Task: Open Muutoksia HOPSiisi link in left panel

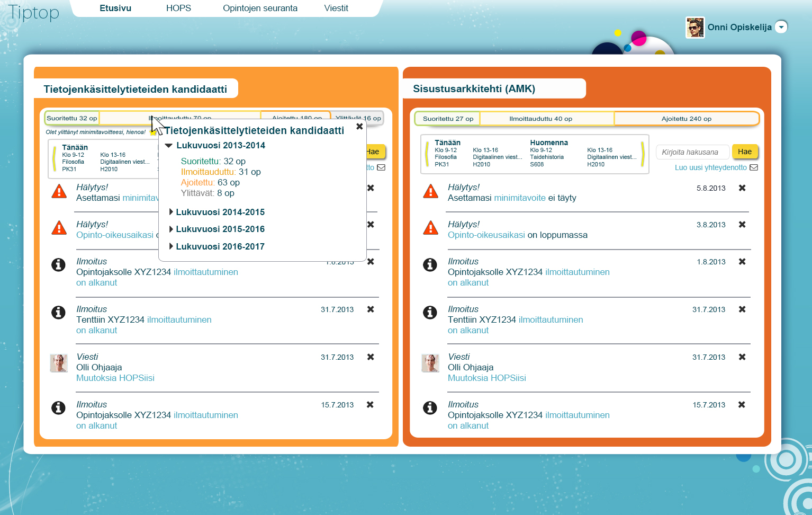Action: (x=115, y=378)
